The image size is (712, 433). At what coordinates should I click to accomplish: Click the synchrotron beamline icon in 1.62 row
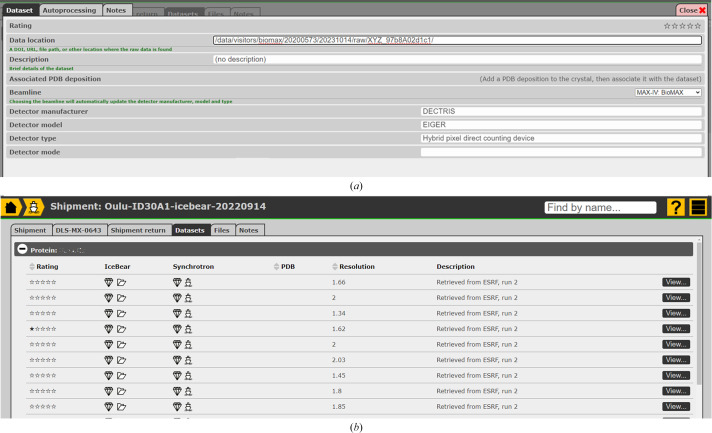[x=189, y=328]
